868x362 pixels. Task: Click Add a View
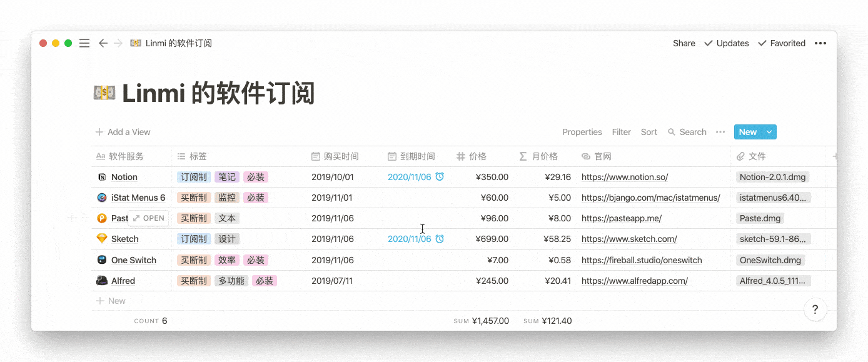123,132
